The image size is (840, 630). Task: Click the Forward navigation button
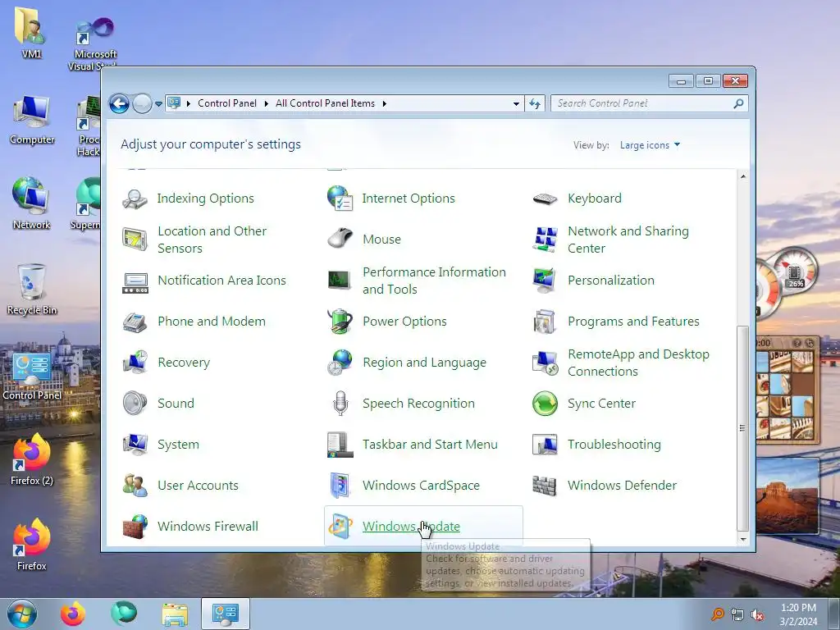143,103
